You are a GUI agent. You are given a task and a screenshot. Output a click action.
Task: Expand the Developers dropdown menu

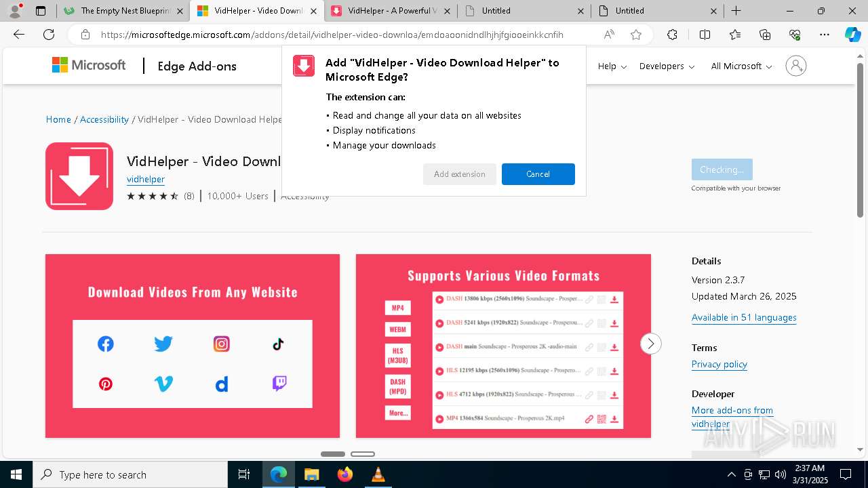[667, 66]
